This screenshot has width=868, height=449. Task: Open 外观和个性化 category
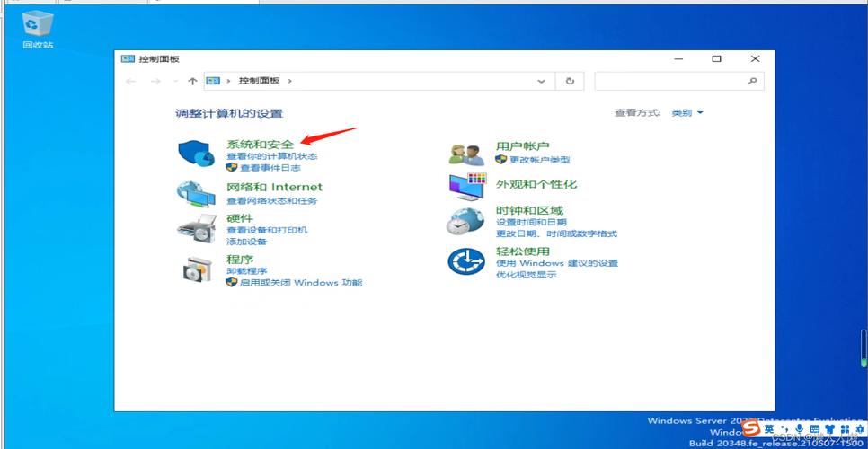536,184
